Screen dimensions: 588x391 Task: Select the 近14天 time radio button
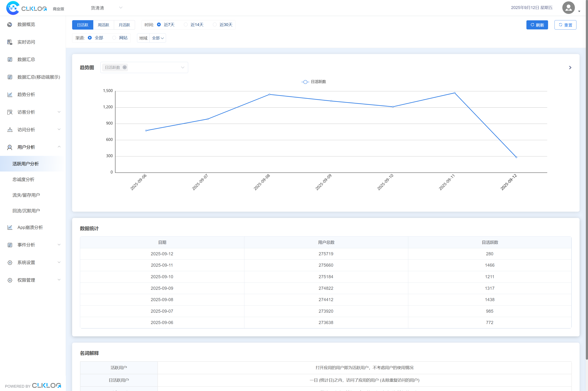(186, 24)
